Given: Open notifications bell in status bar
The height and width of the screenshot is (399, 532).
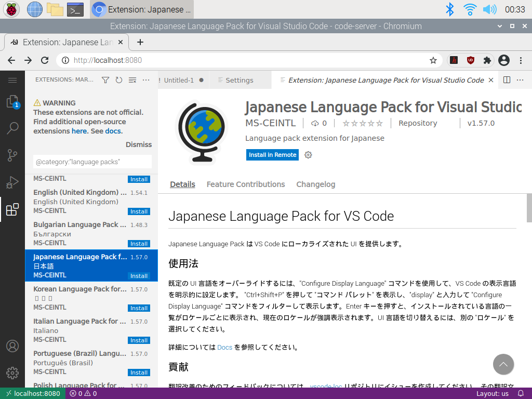Looking at the screenshot, I should [521, 394].
